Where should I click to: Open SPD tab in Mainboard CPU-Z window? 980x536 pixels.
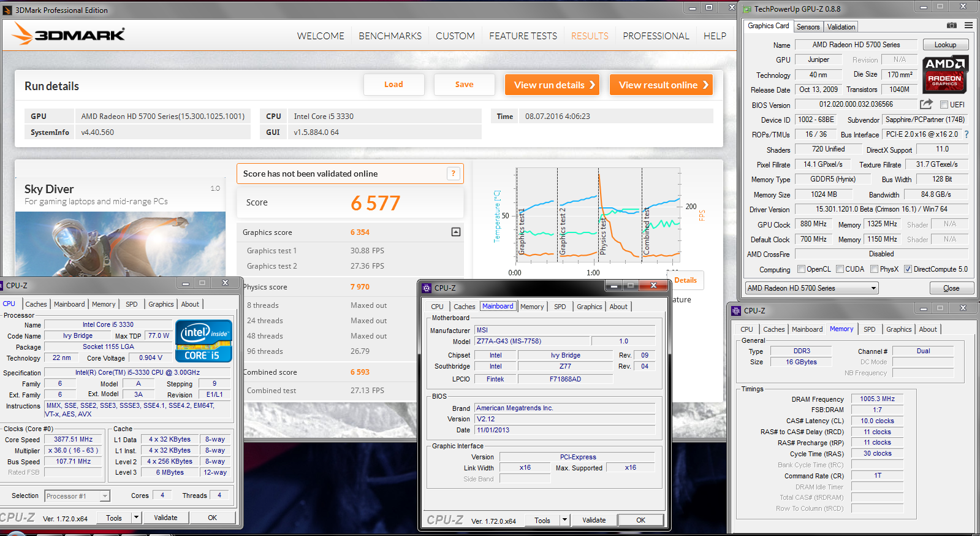point(560,307)
